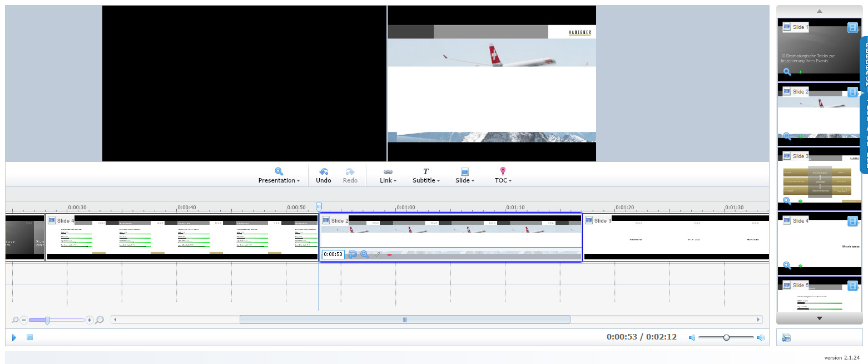Click the pencil edit icon on Slide 2 clip
Viewport: 868px width, 364px height.
(x=377, y=254)
